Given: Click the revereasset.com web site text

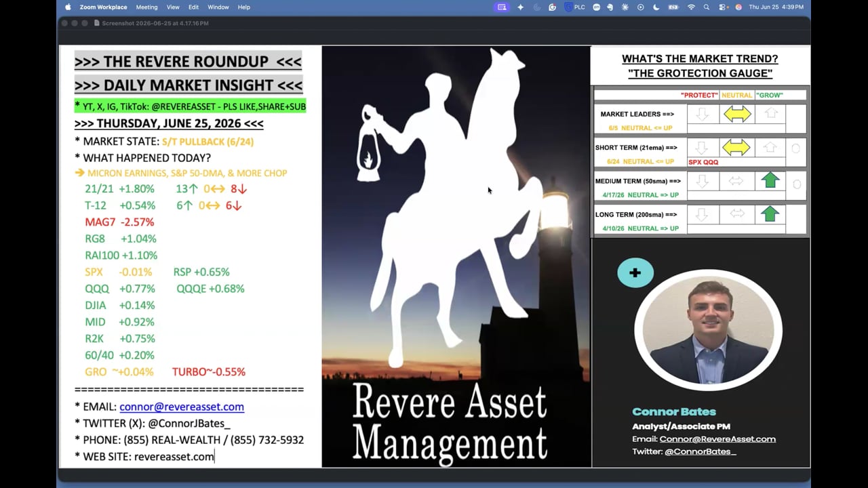Looking at the screenshot, I should [x=174, y=457].
